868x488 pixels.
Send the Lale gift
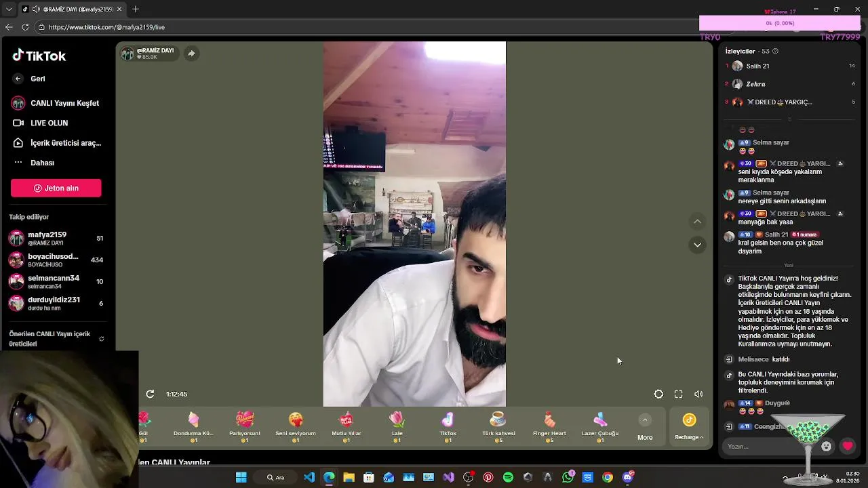pyautogui.click(x=397, y=427)
